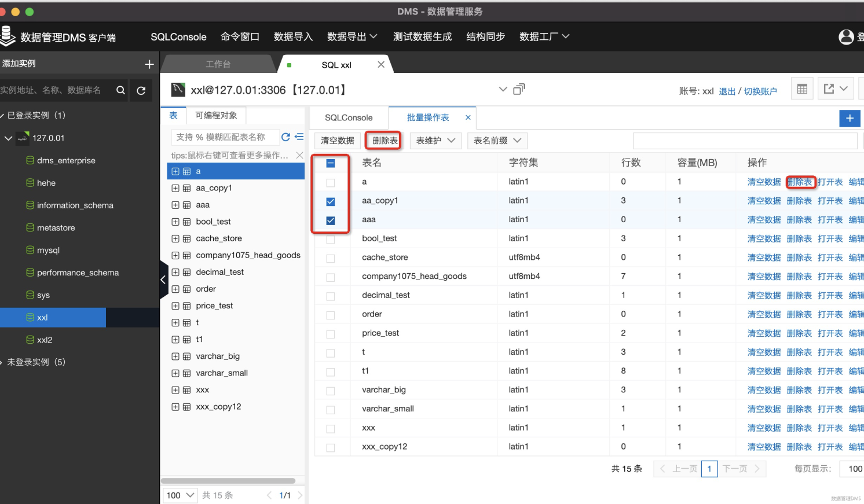Click the MySQL logo of instance 127.0.01
The image size is (864, 504).
coord(23,138)
